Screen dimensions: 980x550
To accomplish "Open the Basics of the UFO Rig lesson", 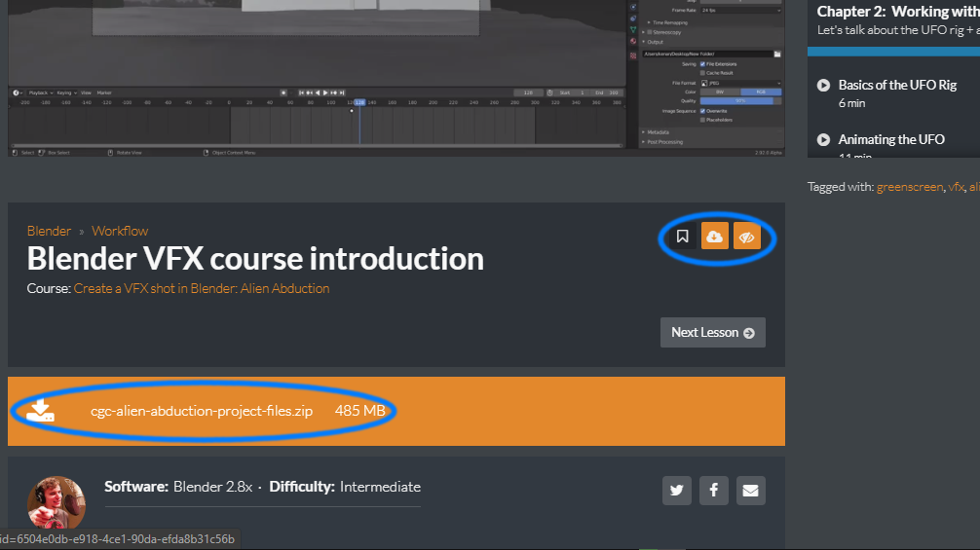I will [897, 85].
